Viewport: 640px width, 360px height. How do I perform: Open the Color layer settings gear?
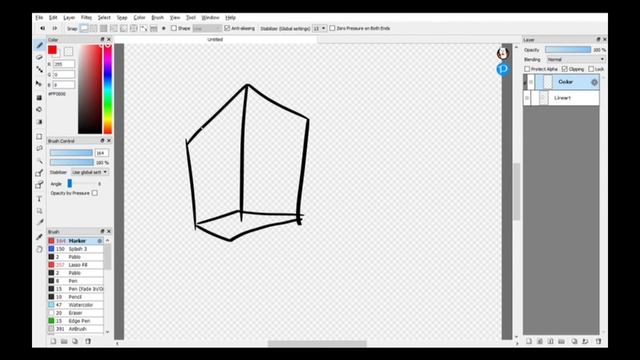(594, 82)
